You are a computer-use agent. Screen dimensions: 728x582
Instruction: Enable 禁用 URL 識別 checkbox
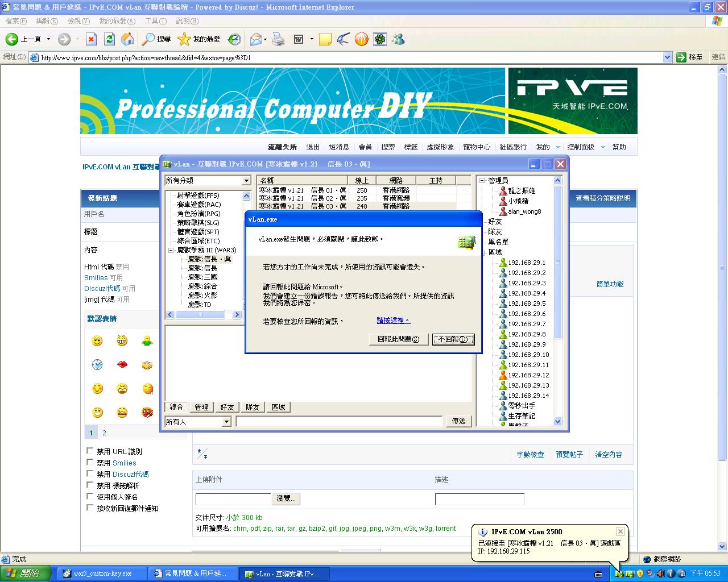click(x=90, y=451)
